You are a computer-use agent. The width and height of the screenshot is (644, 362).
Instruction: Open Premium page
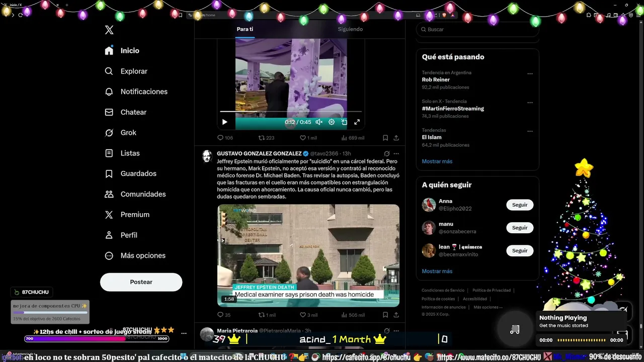(x=127, y=215)
